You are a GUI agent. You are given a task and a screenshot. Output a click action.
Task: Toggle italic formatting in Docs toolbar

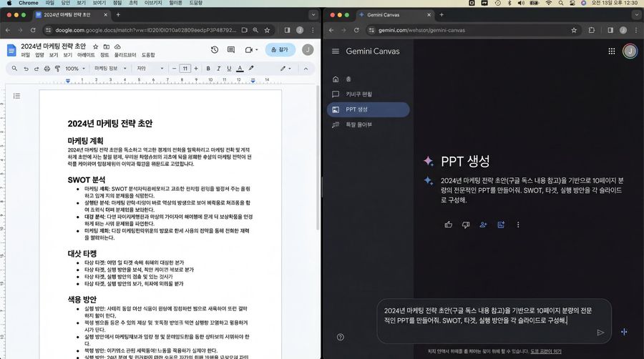[219, 69]
